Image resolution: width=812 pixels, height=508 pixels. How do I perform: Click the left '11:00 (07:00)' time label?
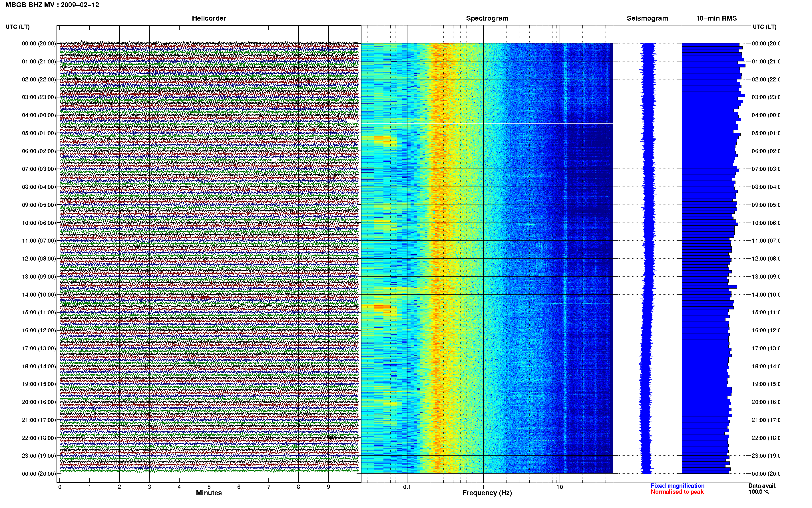39,241
